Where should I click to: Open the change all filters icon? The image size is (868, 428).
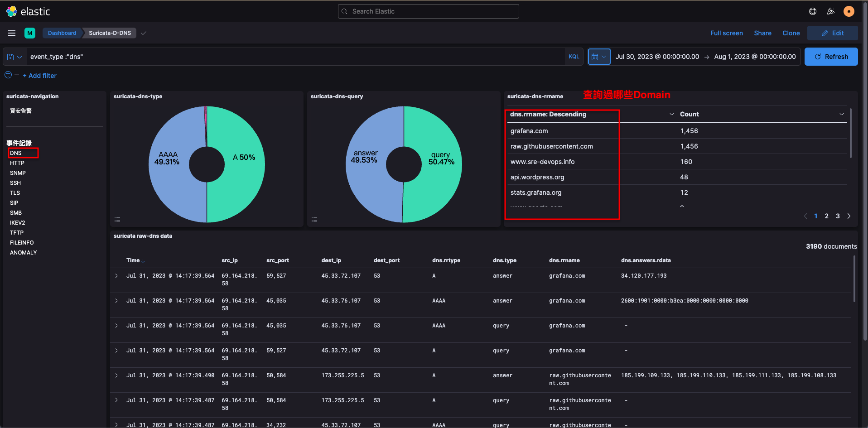(x=8, y=75)
